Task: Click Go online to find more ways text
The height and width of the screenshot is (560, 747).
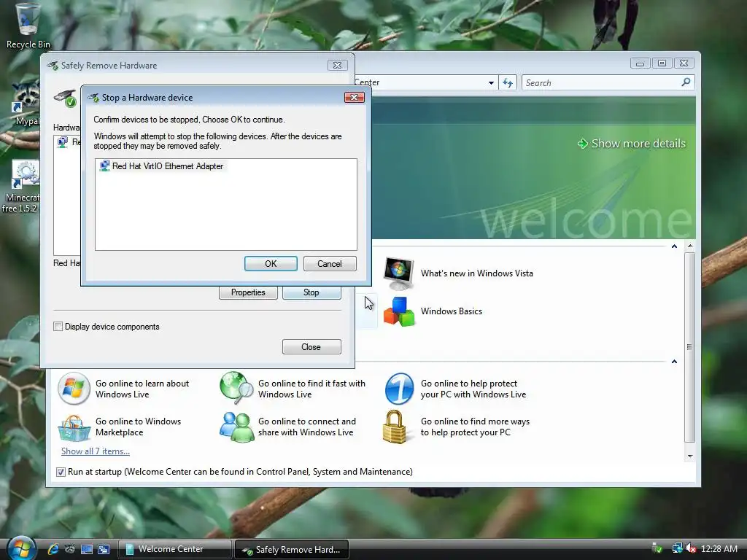Action: (x=475, y=427)
